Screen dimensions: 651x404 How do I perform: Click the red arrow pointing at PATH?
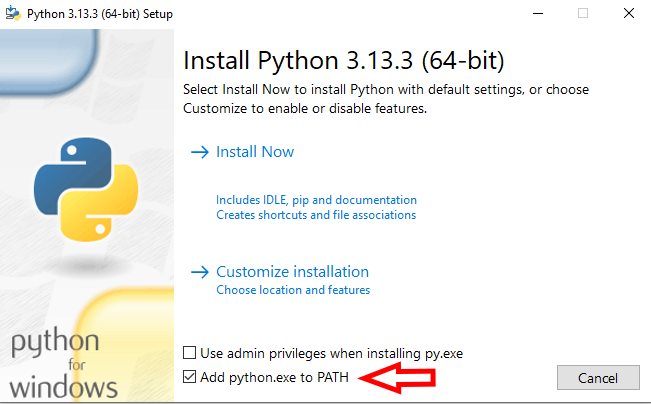[x=398, y=378]
